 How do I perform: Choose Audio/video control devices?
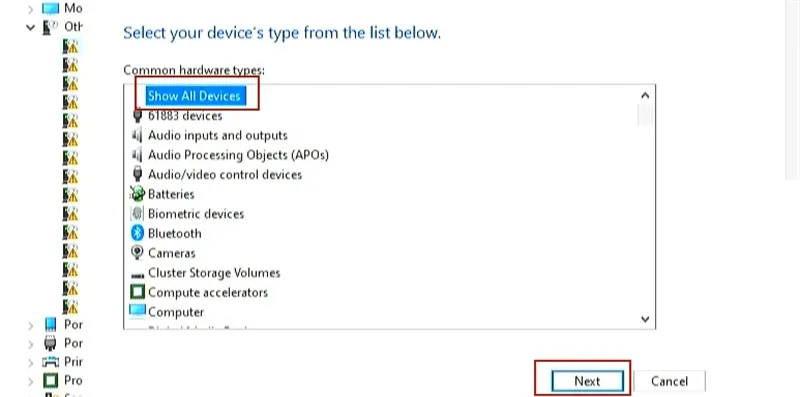point(225,175)
